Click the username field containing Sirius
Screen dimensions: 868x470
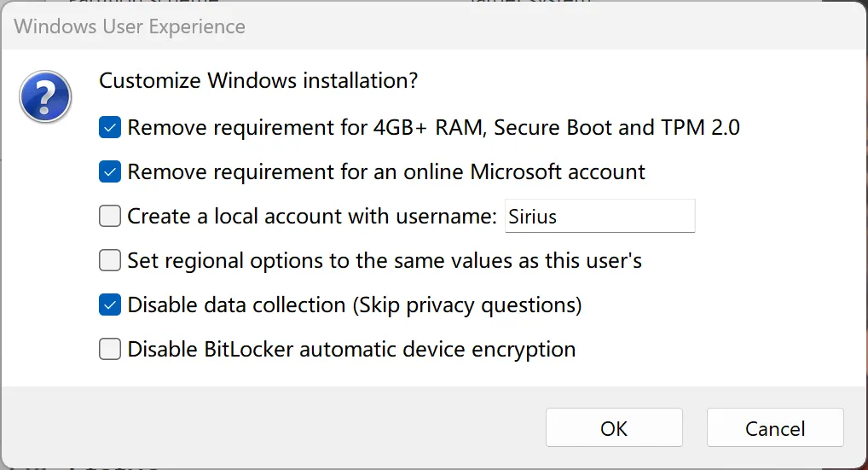pos(599,216)
